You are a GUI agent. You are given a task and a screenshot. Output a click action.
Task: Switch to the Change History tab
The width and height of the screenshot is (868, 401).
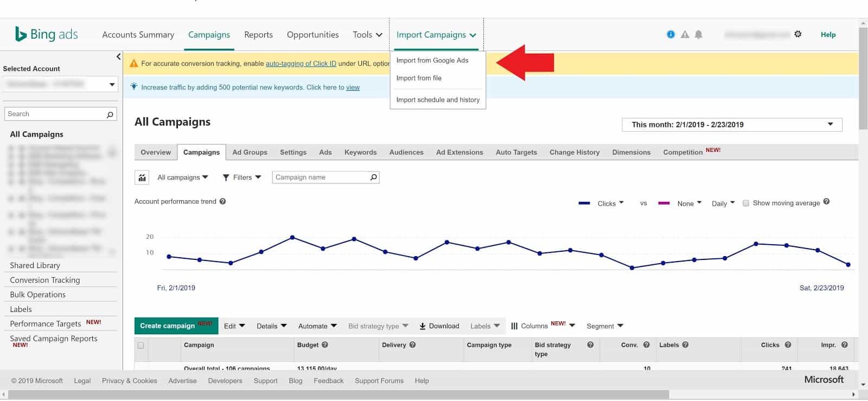[x=575, y=152]
